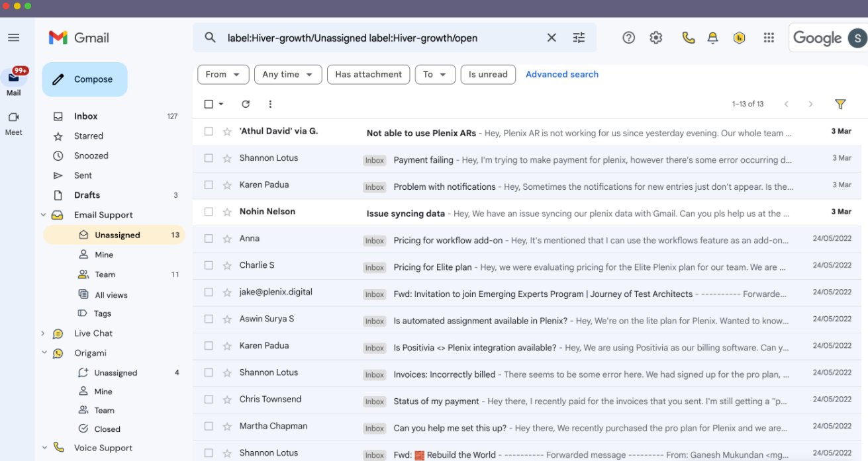Select the Starred folder
868x461 pixels.
pos(89,136)
